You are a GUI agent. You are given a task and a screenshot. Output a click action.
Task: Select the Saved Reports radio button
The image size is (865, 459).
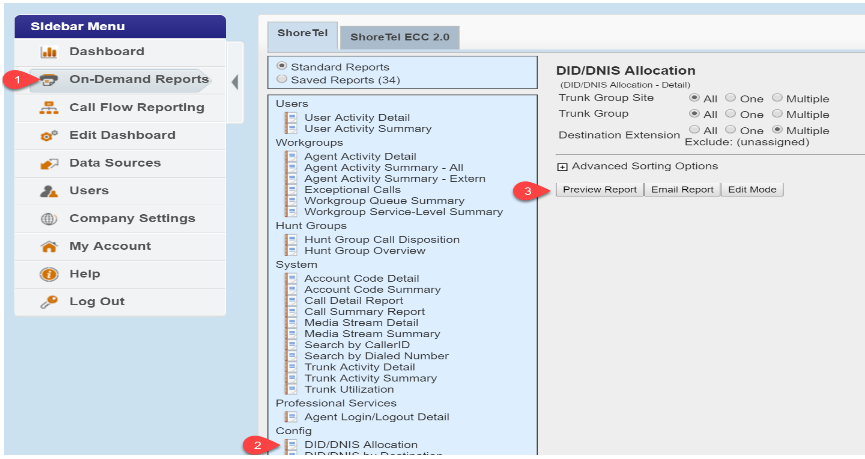coord(282,80)
